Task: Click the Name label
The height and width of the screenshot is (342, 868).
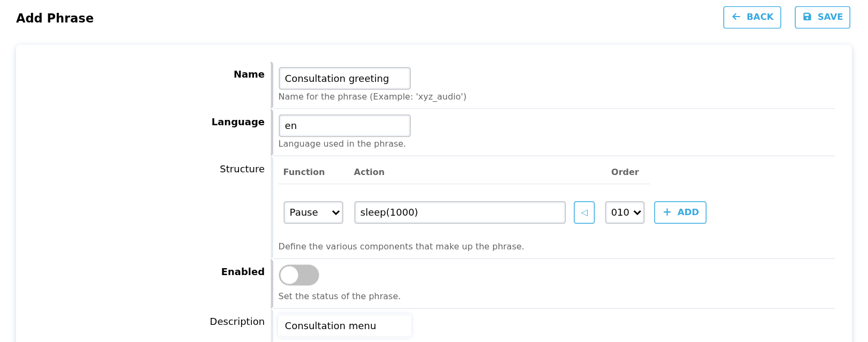Action: (x=249, y=74)
